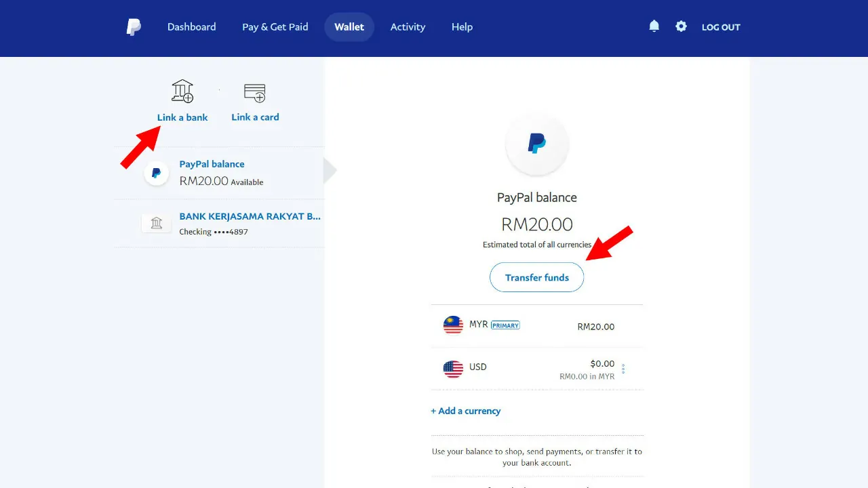This screenshot has height=488, width=868.
Task: Click the Add a currency link
Action: (466, 411)
